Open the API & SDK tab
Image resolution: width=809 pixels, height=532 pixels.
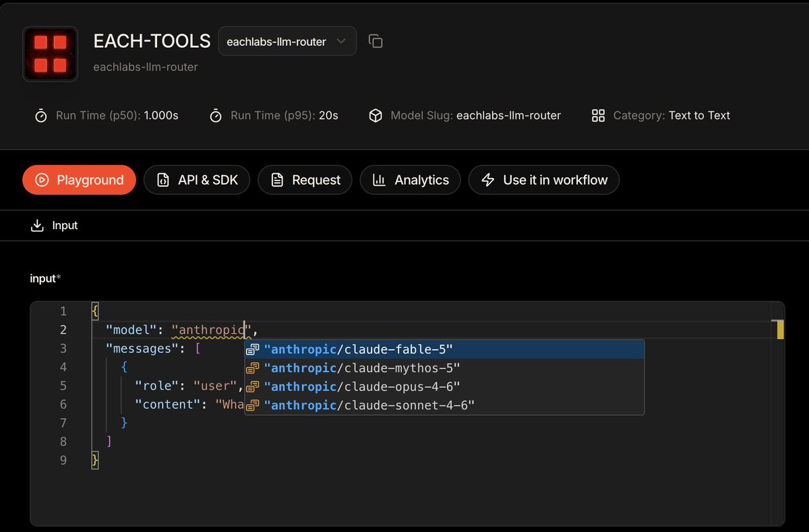coord(197,180)
